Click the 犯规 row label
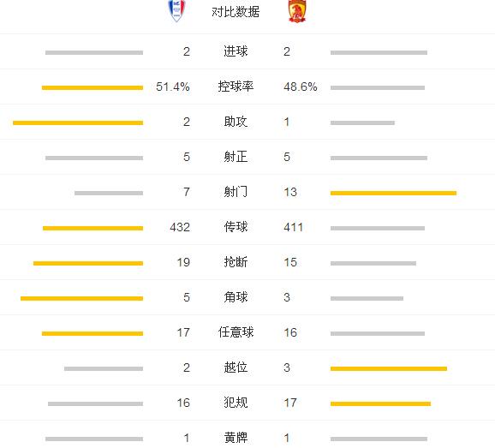 pos(236,403)
